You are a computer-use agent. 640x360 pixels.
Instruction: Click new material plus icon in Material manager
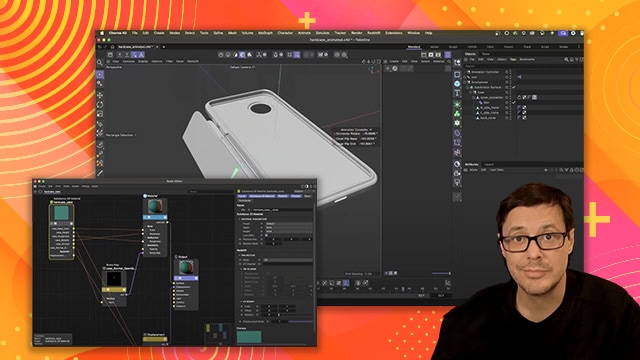coord(388,69)
